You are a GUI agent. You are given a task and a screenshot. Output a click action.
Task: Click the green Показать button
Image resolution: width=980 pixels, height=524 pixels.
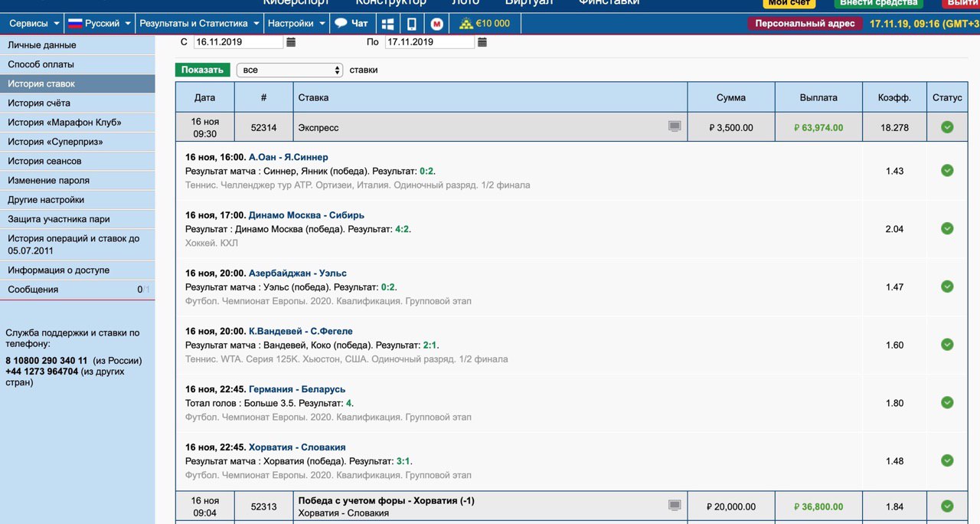coord(203,70)
